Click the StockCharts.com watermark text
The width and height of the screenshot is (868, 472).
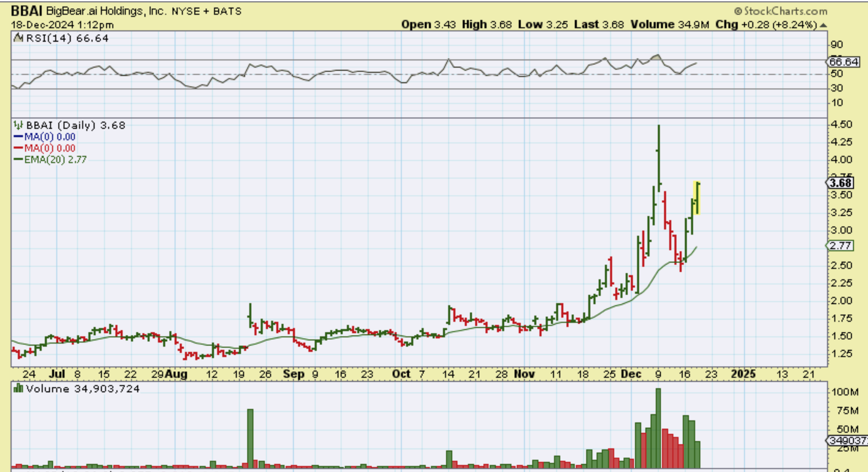785,11
